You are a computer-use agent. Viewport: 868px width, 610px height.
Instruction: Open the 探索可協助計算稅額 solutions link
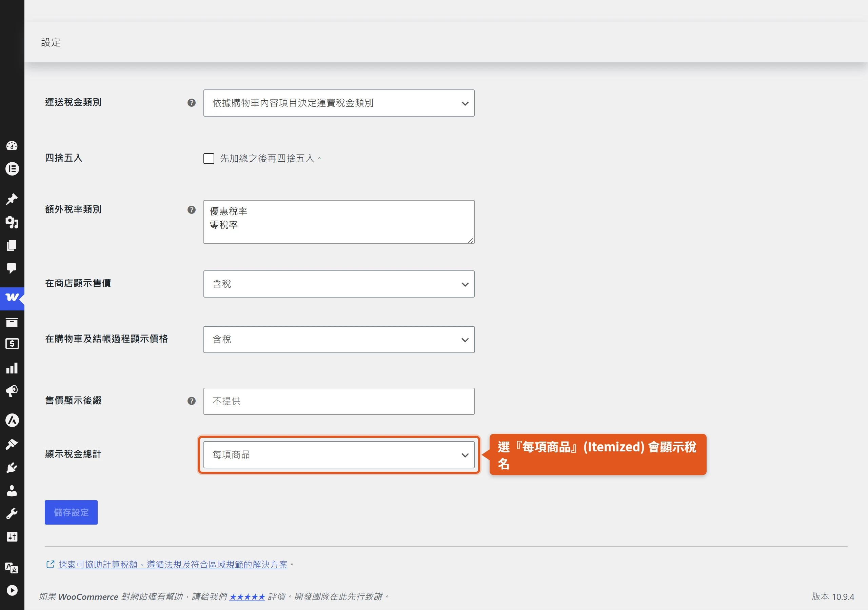(x=173, y=565)
